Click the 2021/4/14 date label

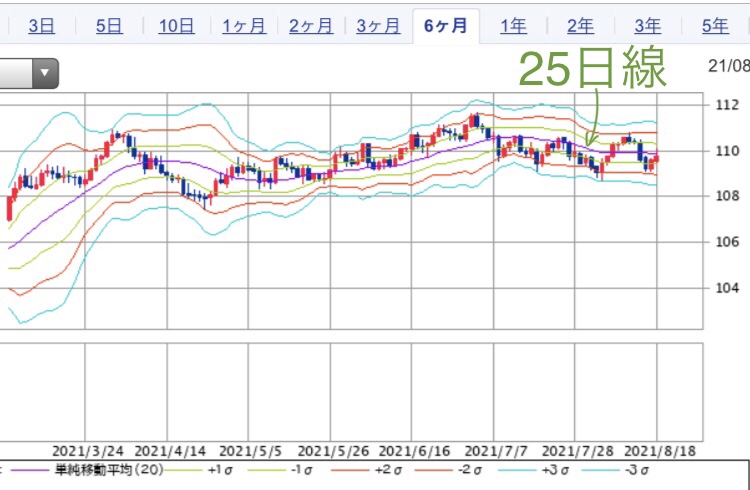pos(170,451)
